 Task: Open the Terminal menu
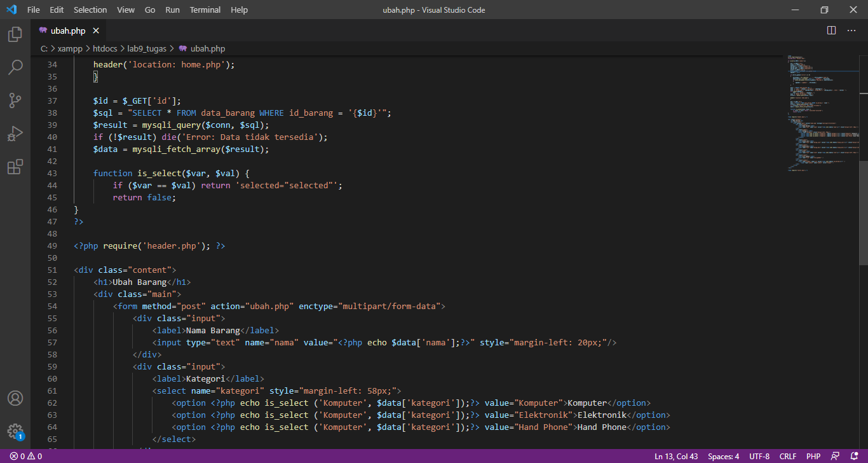point(205,10)
